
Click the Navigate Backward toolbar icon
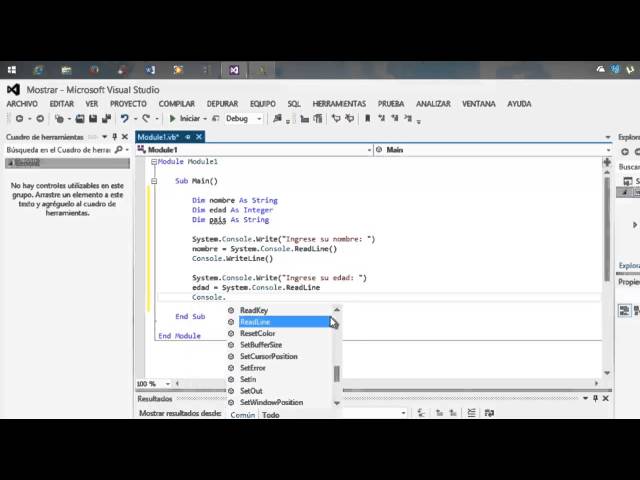[19, 118]
